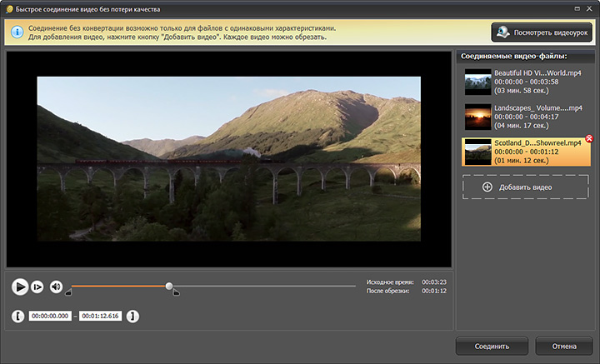
Task: Click the video preview frame
Action: pyautogui.click(x=229, y=159)
